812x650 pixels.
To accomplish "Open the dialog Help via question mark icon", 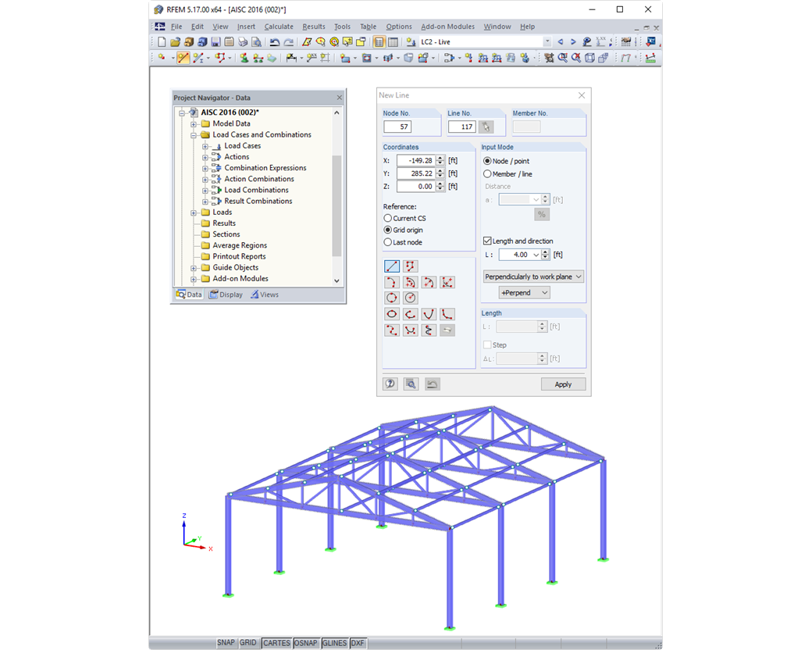I will pos(390,384).
